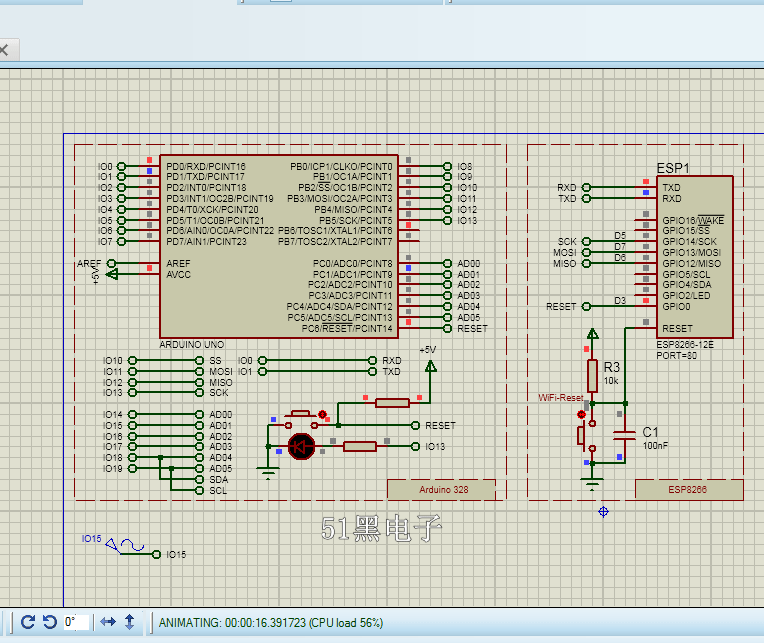Select the pull-up resistor below +5V terminal
764x643 pixels.
click(x=392, y=403)
